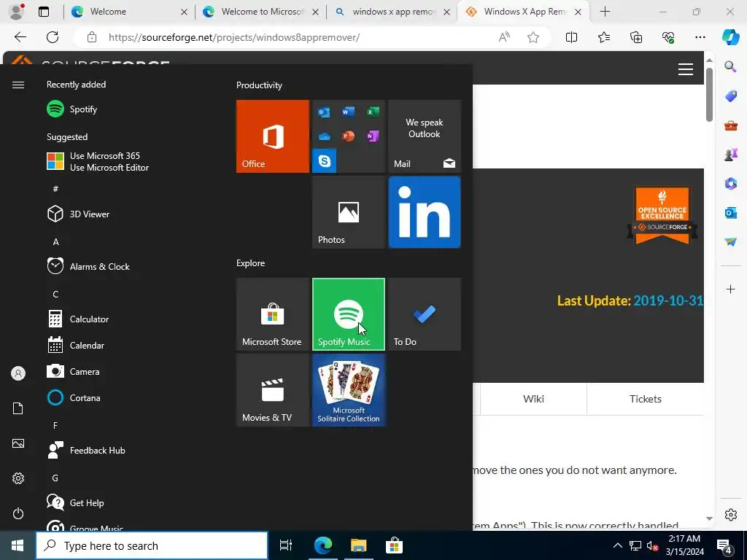Image resolution: width=747 pixels, height=560 pixels.
Task: Open Edge split screen button
Action: click(571, 37)
